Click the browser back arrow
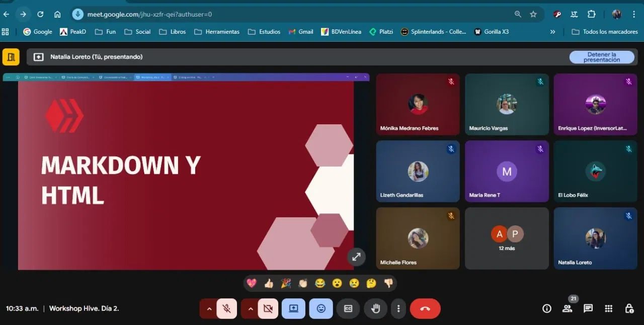The image size is (644, 325). [6, 14]
